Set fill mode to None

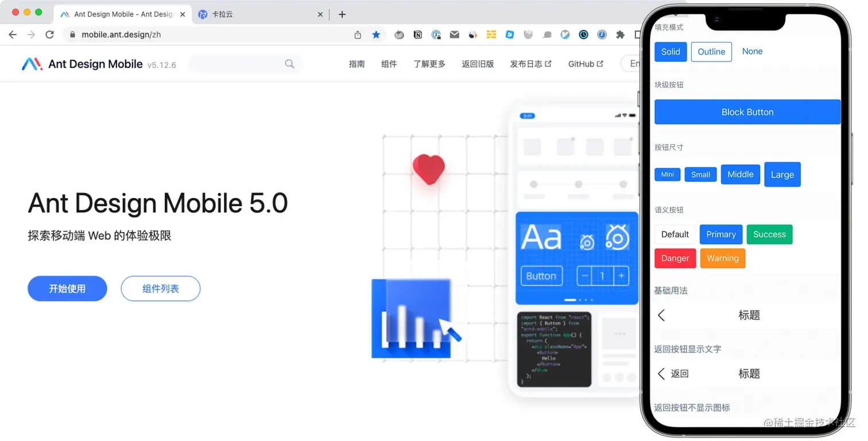tap(752, 51)
